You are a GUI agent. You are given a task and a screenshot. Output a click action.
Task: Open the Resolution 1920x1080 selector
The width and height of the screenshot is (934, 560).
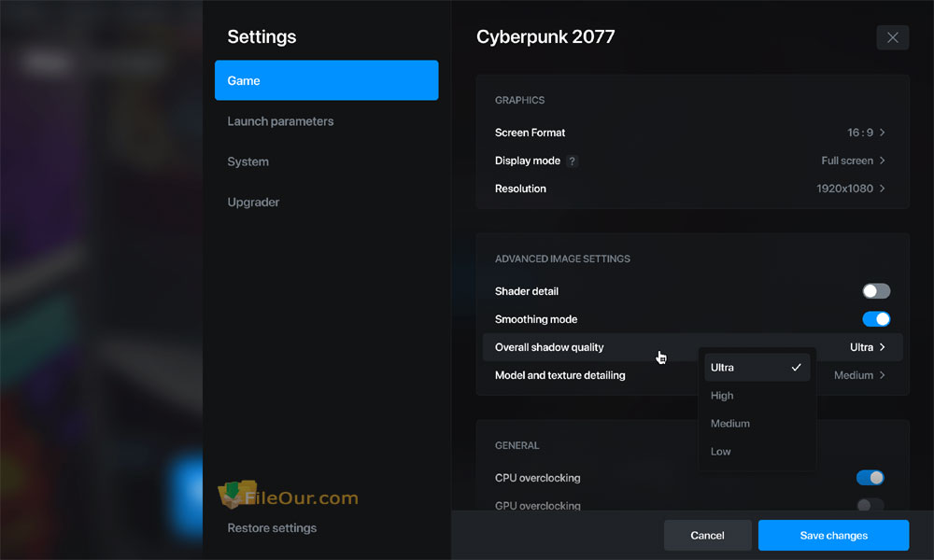click(851, 189)
